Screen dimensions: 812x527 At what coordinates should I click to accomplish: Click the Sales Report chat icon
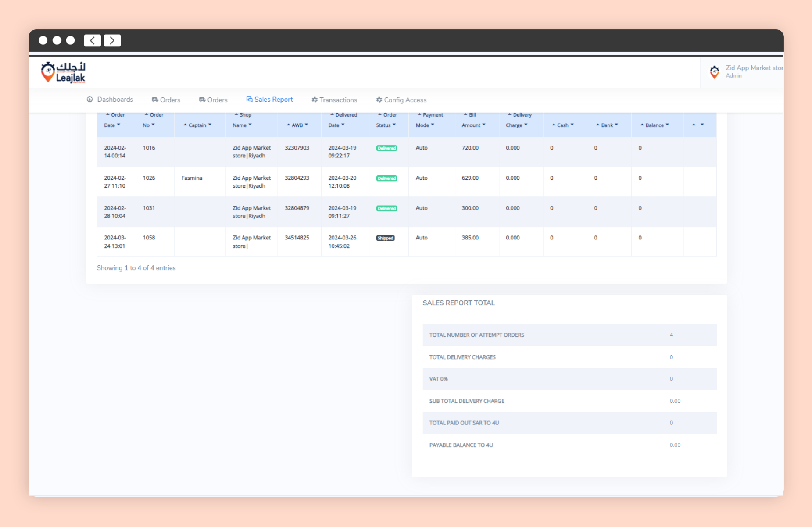tap(249, 100)
